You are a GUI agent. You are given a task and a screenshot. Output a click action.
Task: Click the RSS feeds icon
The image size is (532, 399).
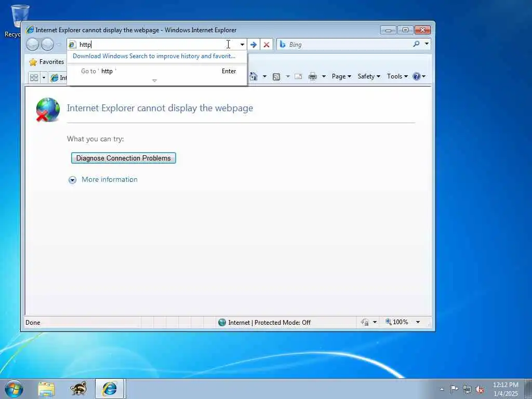pos(276,77)
